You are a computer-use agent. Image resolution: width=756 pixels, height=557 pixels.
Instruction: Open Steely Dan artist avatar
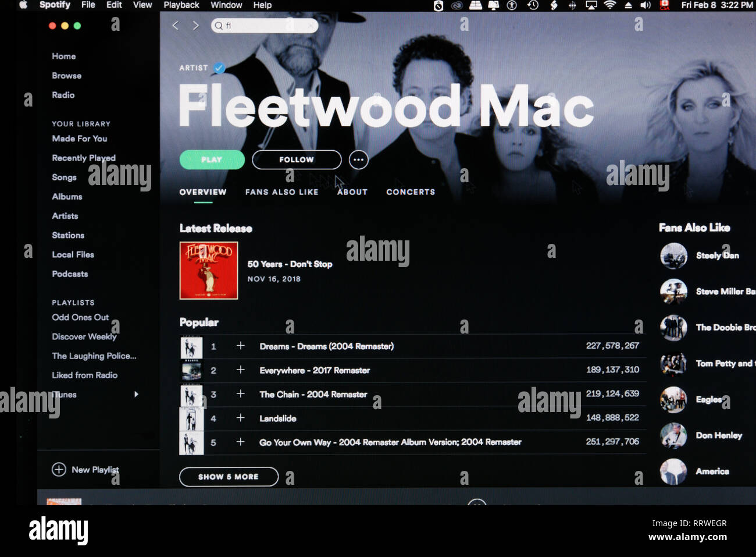(674, 256)
